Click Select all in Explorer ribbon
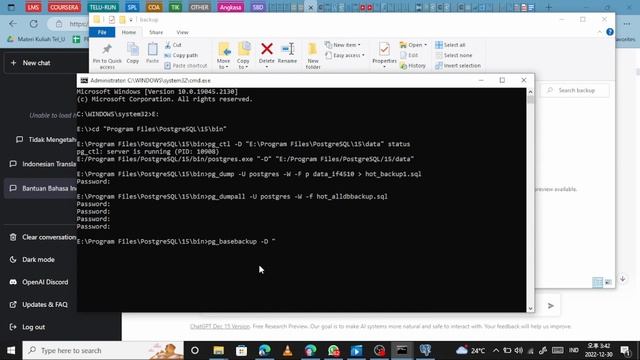Screen dimensions: 640x360 (450, 45)
